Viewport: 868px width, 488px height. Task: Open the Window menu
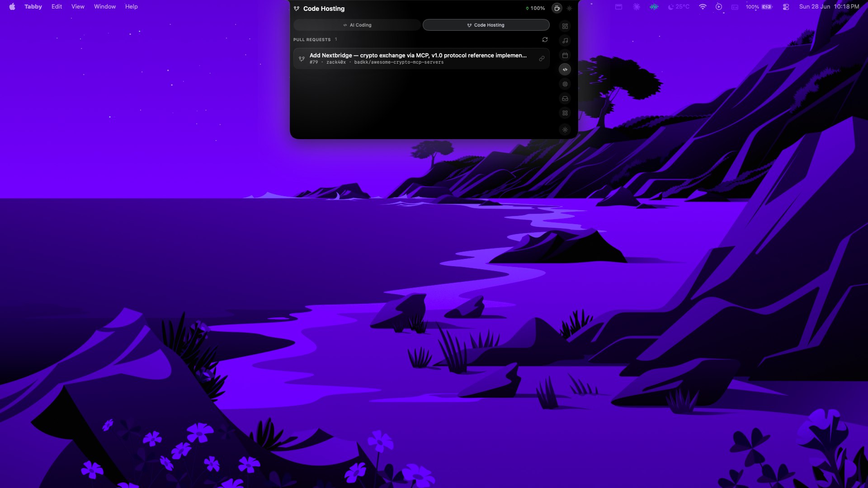pos(105,7)
